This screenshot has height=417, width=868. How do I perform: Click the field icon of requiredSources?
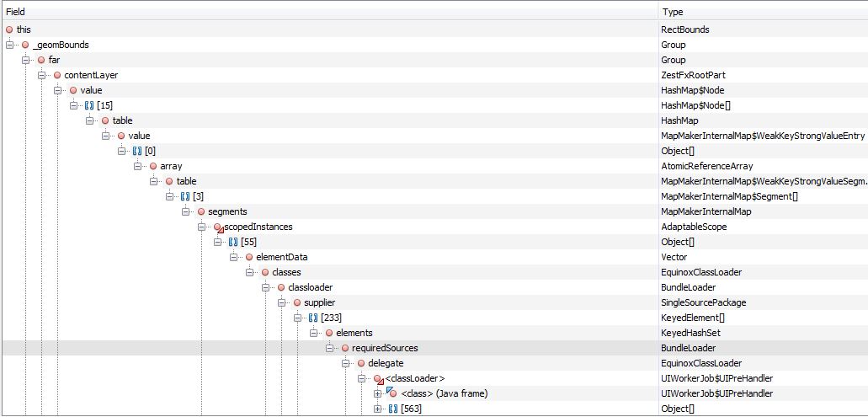pos(345,348)
